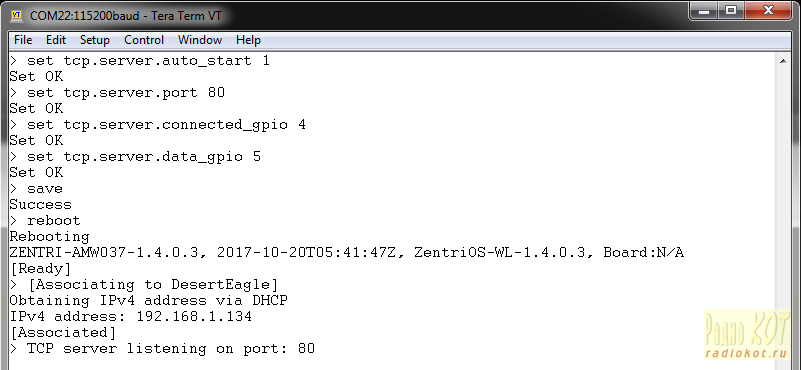801x370 pixels.
Task: Click the 'reboot' command line
Action: tap(45, 221)
